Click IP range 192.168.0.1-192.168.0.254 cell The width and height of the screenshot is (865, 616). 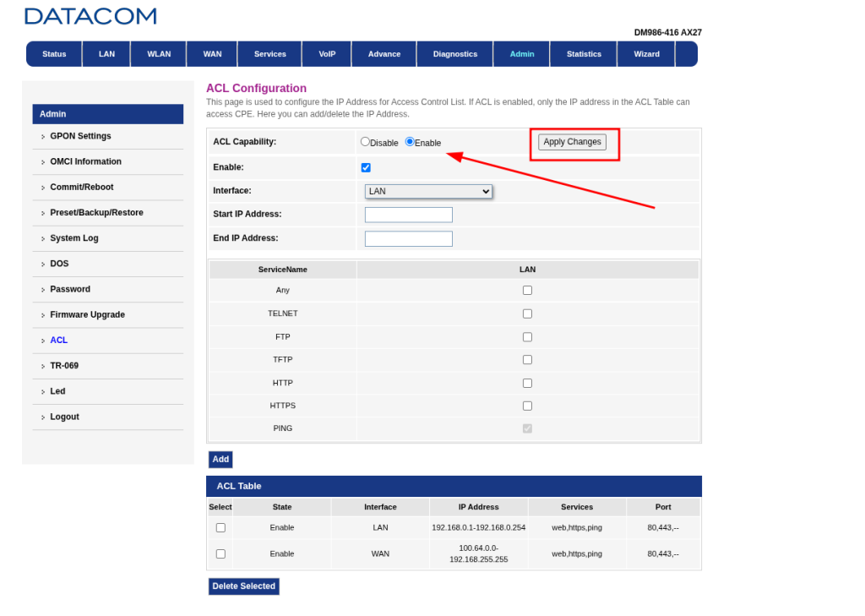(478, 527)
